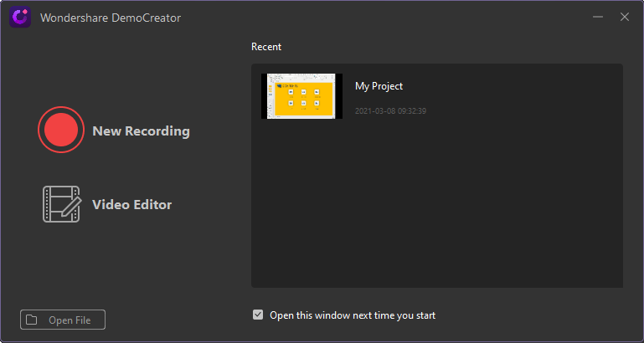Close the DemoCreator window
The height and width of the screenshot is (343, 644).
[x=624, y=17]
